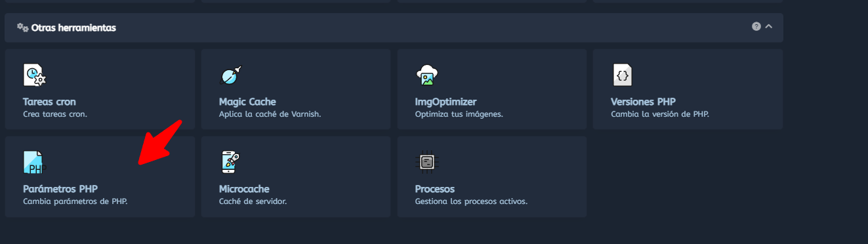Click the ImgOptimizer cloud image icon
Screen dimensions: 868x244
pyautogui.click(x=427, y=75)
